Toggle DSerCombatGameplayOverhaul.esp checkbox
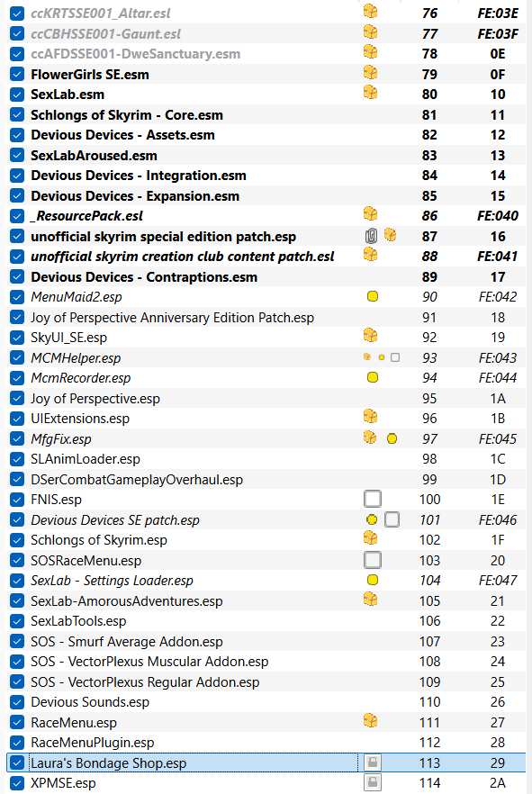Viewport: 532px width, 794px height. (17, 480)
